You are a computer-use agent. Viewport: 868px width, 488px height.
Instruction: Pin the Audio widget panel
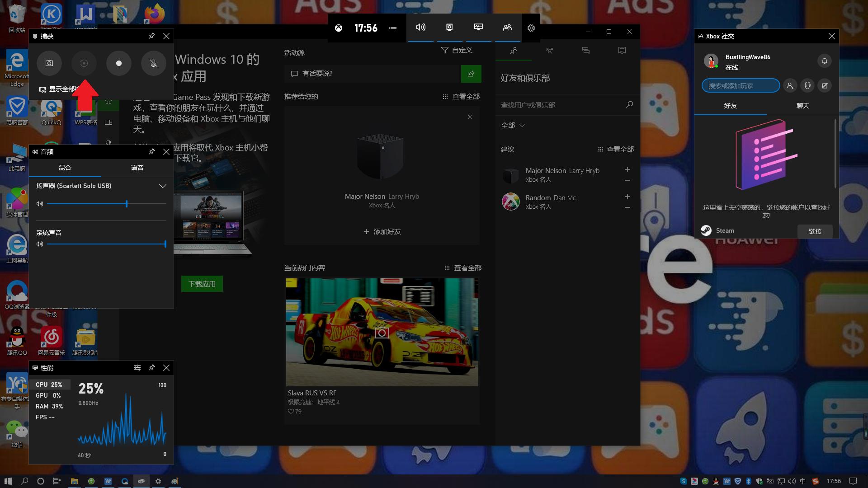pos(152,152)
